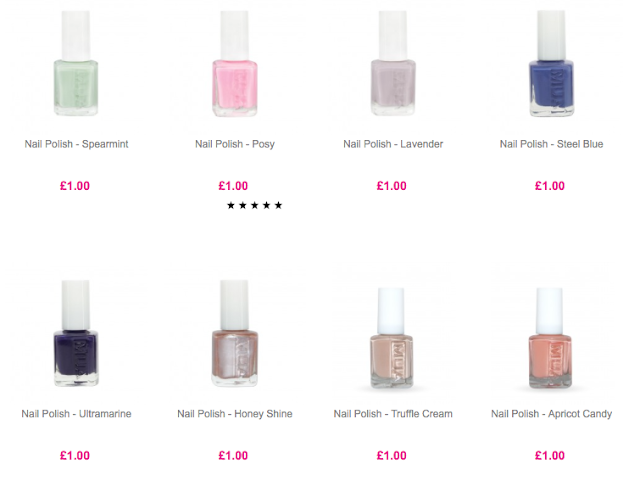
Task: Click the Nail Polish - Ultramarine title
Action: point(76,414)
